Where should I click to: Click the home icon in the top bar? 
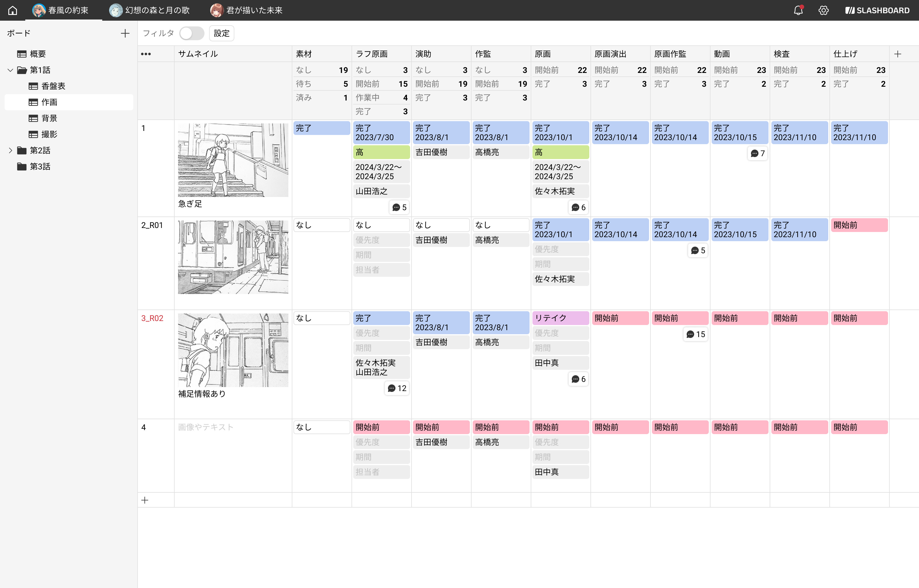(x=13, y=10)
